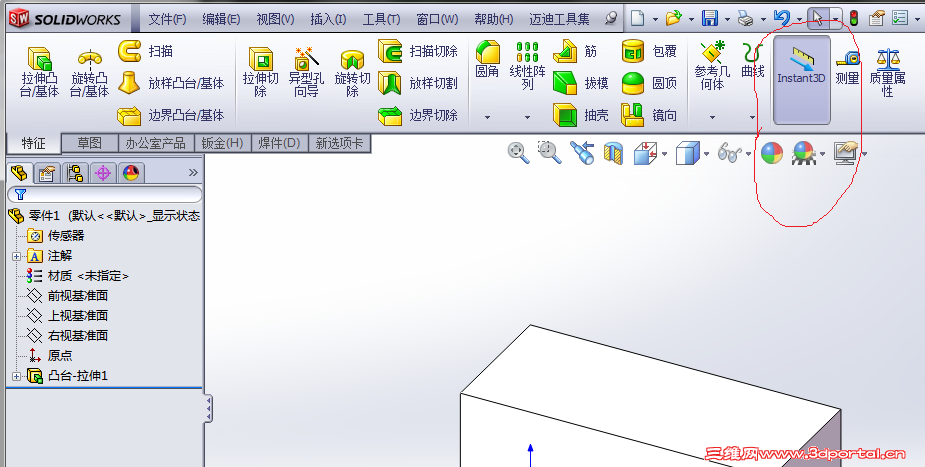Open the Measure (测量) tool

(x=847, y=67)
